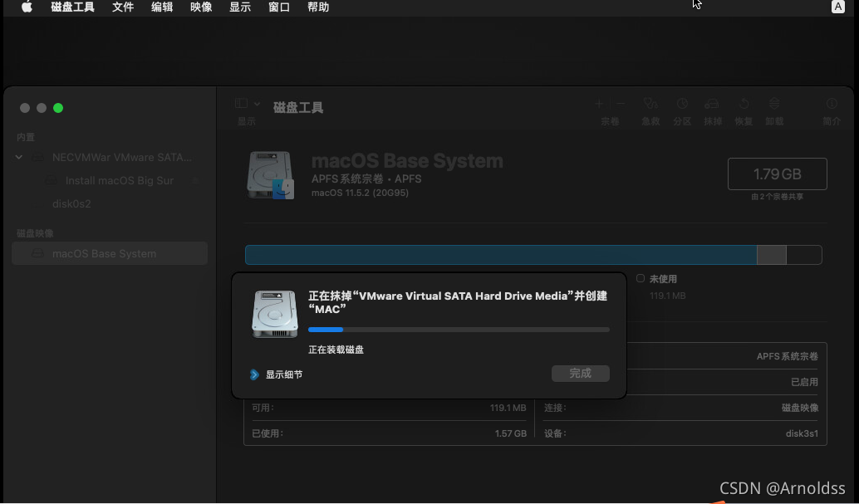This screenshot has width=859, height=504.
Task: Eject the Install macOS Big Sur volume
Action: click(195, 180)
